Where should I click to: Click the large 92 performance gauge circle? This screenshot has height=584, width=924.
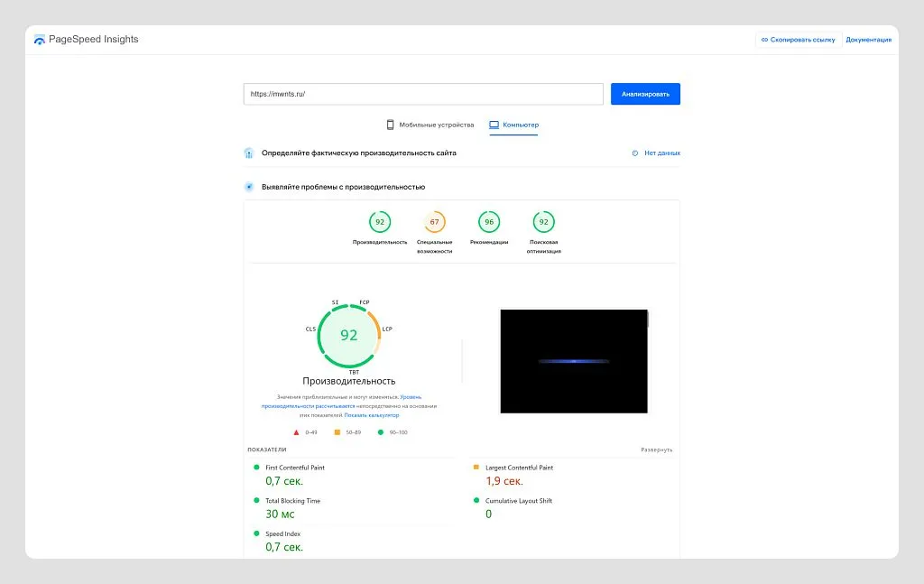pos(349,335)
